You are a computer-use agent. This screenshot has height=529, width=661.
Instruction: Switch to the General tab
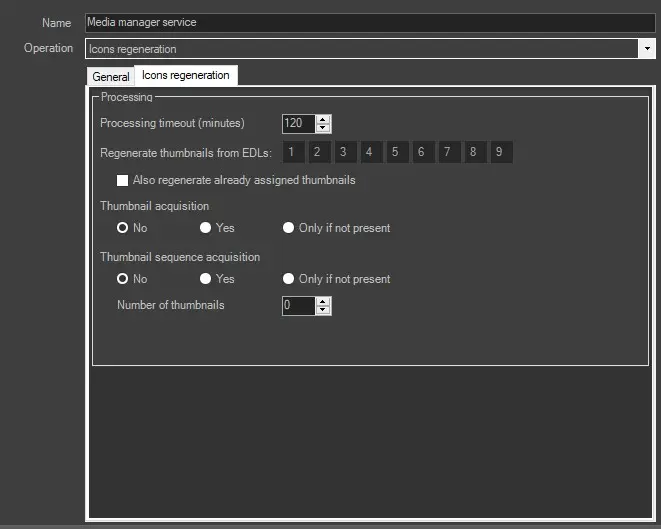point(110,77)
